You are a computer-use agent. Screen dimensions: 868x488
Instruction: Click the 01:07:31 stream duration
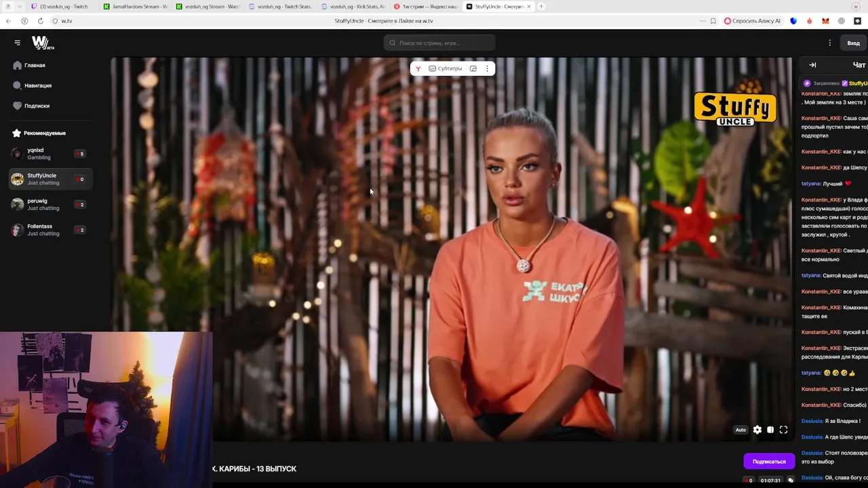pyautogui.click(x=770, y=481)
